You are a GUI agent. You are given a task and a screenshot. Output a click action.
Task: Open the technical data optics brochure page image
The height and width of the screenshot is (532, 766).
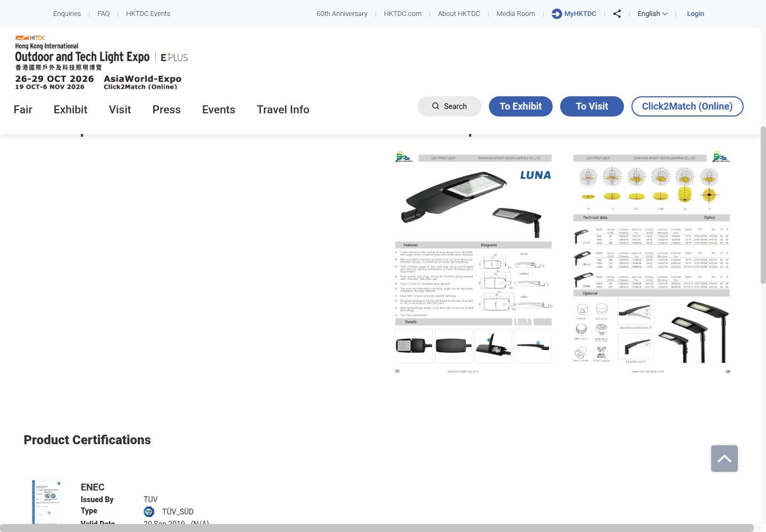click(x=652, y=262)
